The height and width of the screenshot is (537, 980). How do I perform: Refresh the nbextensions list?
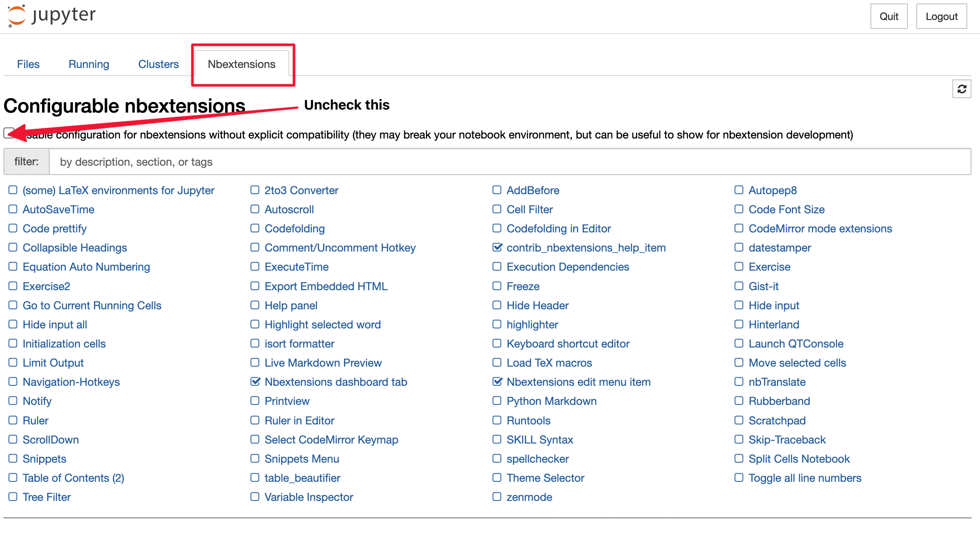(x=962, y=89)
